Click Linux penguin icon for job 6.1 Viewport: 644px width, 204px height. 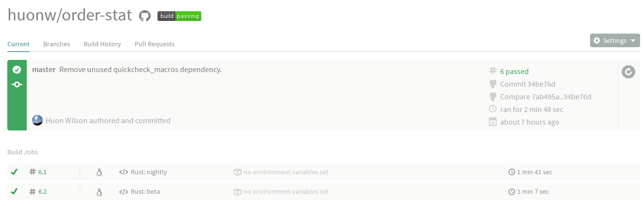(x=99, y=172)
